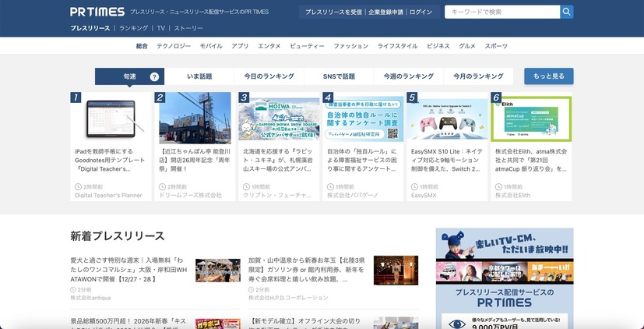Open the EasySMX S10 Lite controller thumbnail
Image resolution: width=644 pixels, height=329 pixels.
click(x=447, y=118)
